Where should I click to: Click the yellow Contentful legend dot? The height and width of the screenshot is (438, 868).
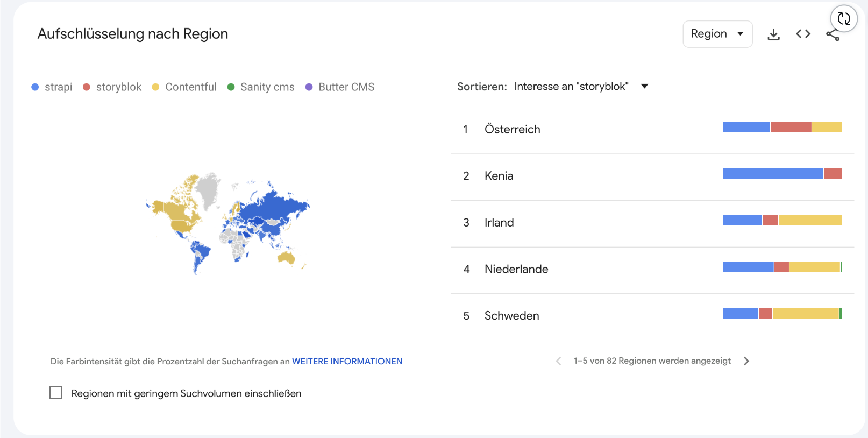click(x=155, y=87)
